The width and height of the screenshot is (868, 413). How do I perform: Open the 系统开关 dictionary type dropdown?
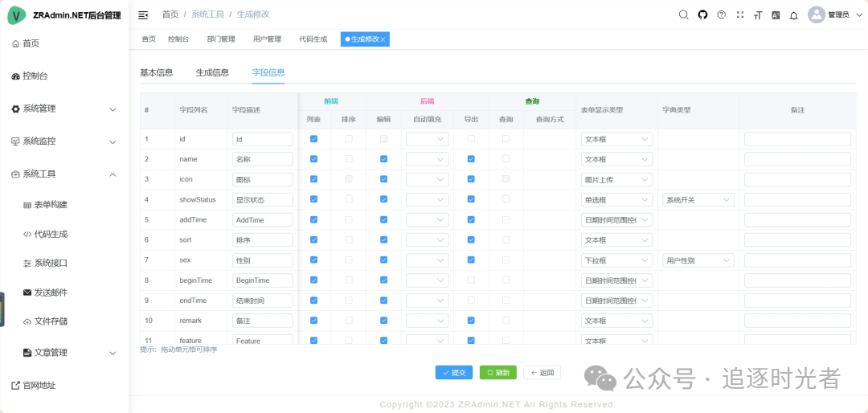[698, 200]
